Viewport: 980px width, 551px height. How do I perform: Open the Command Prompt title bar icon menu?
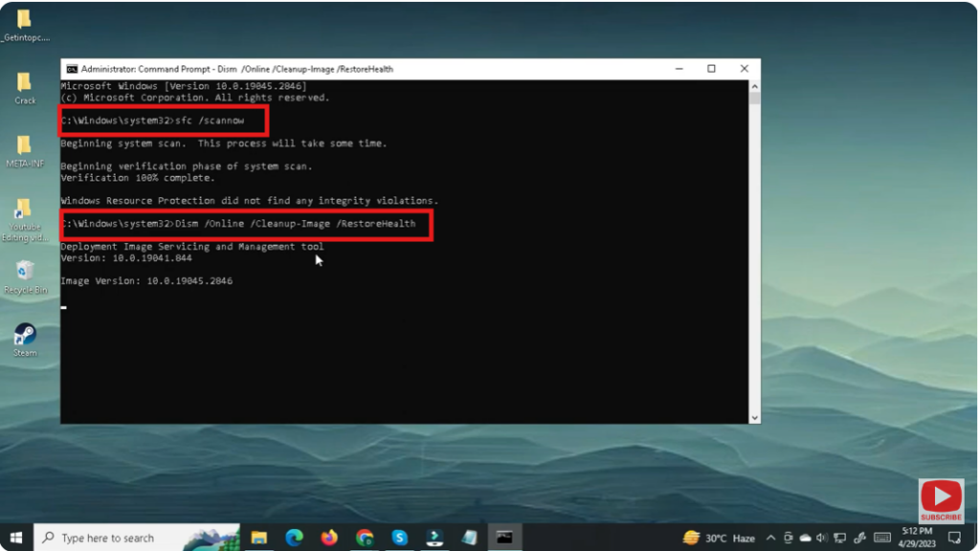point(72,69)
